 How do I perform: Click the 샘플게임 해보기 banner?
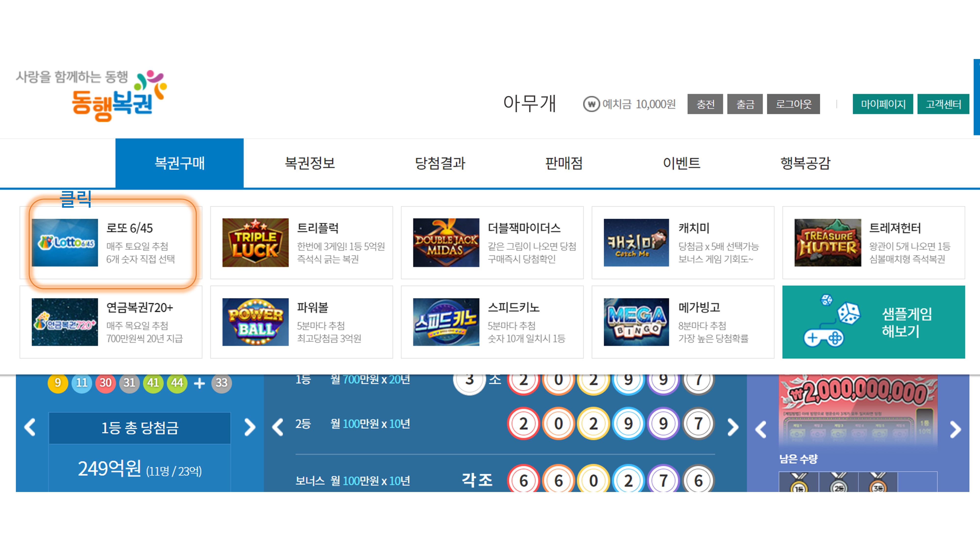point(873,322)
